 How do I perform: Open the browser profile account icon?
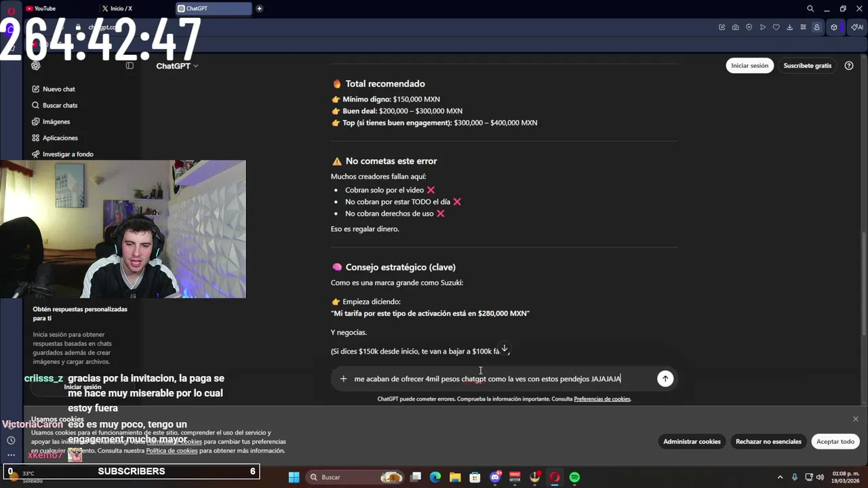816,27
